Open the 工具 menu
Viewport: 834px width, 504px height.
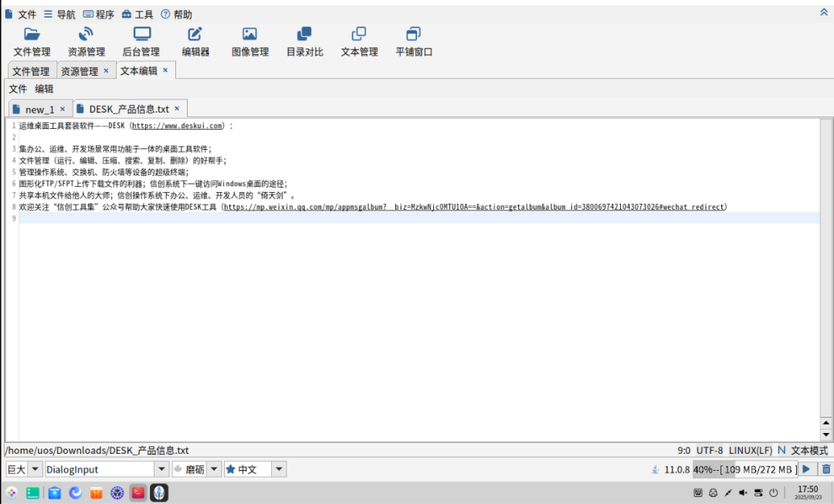[x=137, y=15]
